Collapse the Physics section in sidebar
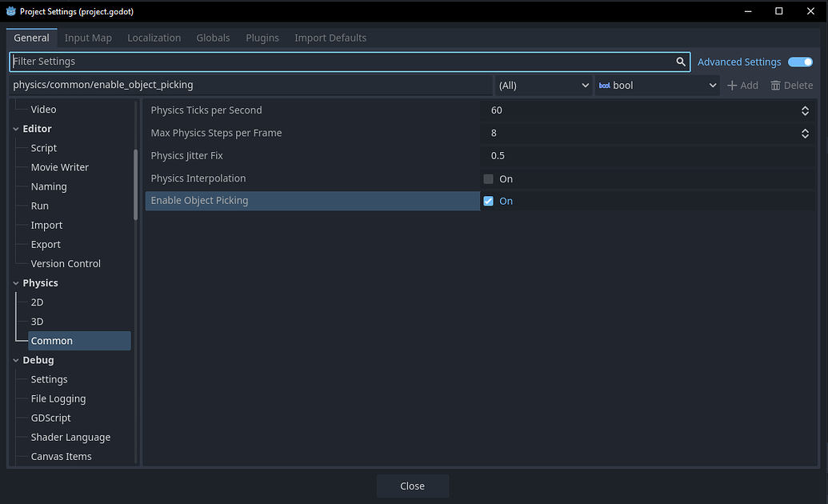This screenshot has width=828, height=504. tap(15, 282)
